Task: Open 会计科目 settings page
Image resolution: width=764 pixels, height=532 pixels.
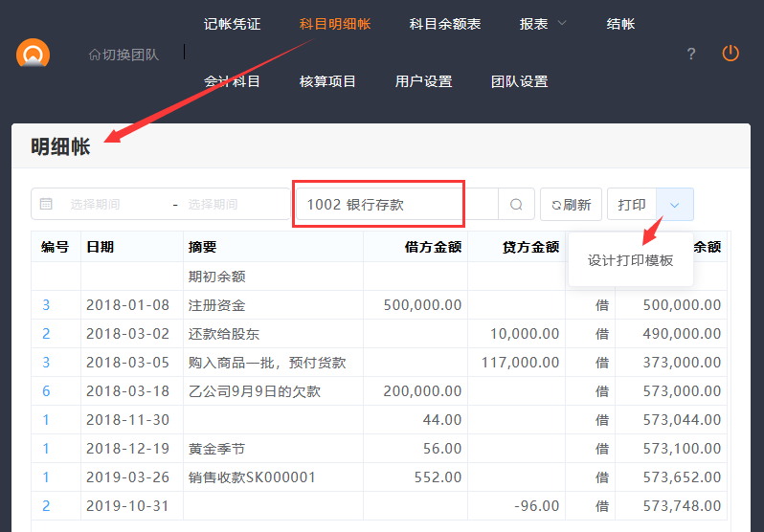Action: click(x=232, y=81)
